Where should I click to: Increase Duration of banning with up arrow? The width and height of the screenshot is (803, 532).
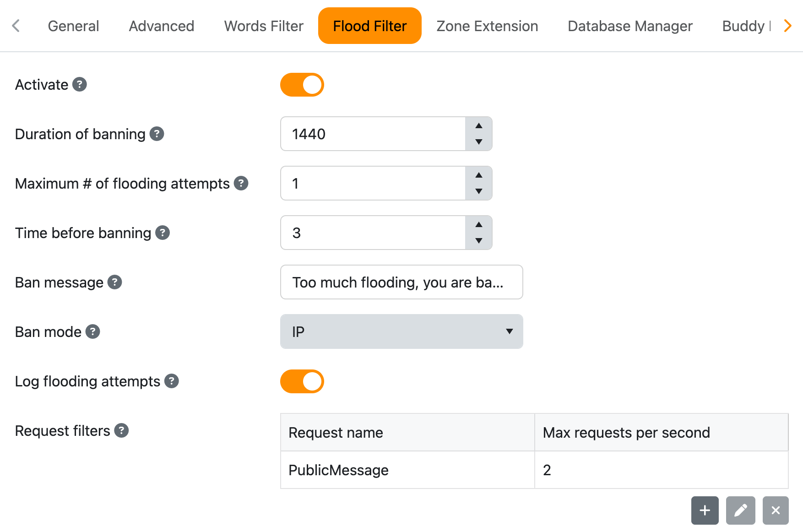pos(479,126)
